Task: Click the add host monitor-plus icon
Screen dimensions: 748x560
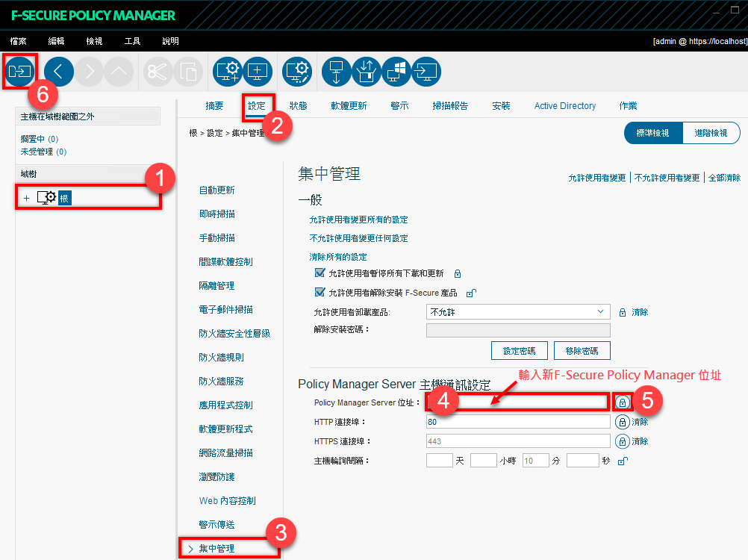Action: 258,72
